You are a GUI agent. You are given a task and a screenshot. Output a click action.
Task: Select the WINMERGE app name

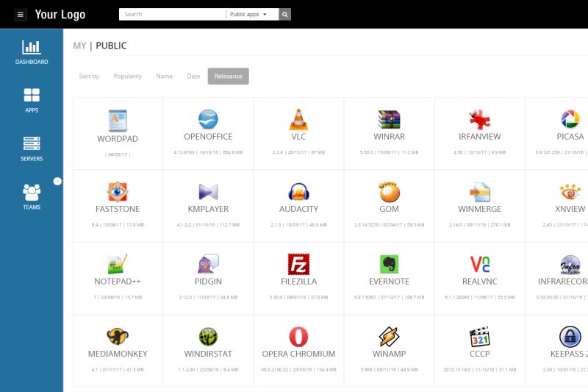[480, 209]
